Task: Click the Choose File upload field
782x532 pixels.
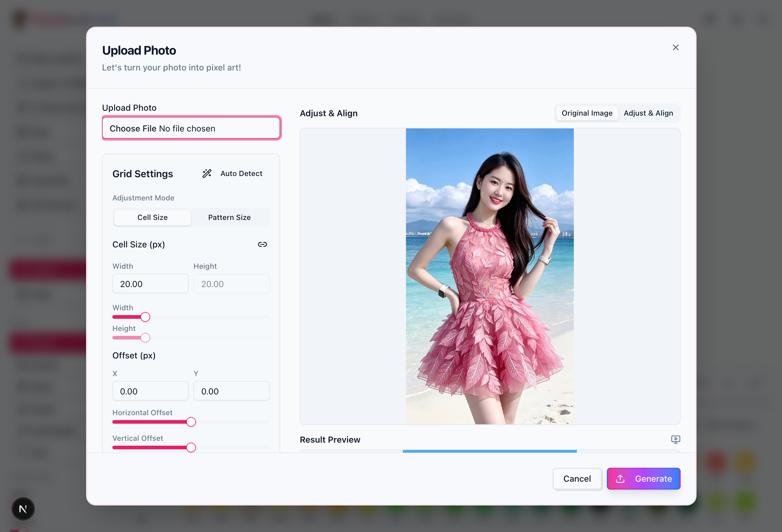Action: point(191,128)
